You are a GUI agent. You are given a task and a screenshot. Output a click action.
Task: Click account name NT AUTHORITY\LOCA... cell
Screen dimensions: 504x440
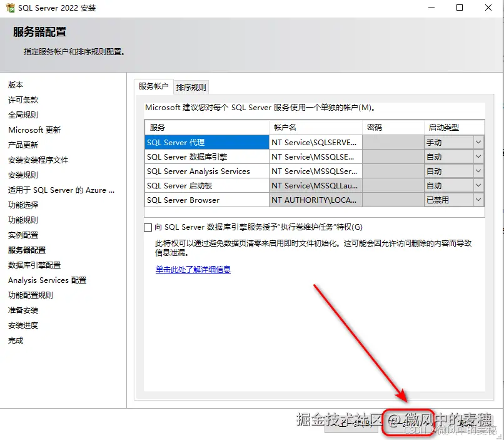pos(316,200)
